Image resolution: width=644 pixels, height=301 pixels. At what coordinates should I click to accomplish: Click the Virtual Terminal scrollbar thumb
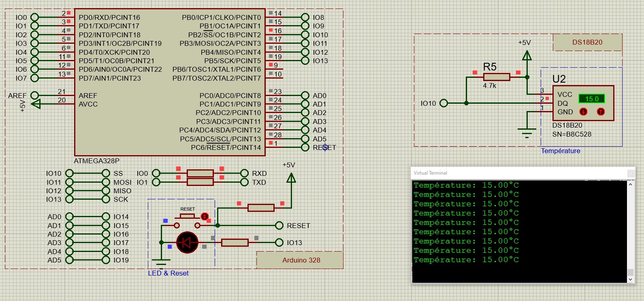click(x=630, y=272)
